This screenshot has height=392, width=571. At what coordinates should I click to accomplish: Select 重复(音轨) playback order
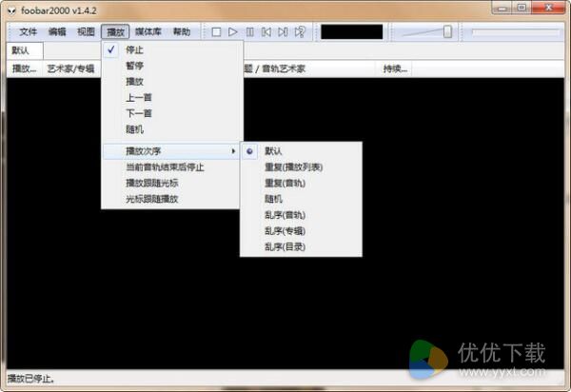click(x=301, y=183)
